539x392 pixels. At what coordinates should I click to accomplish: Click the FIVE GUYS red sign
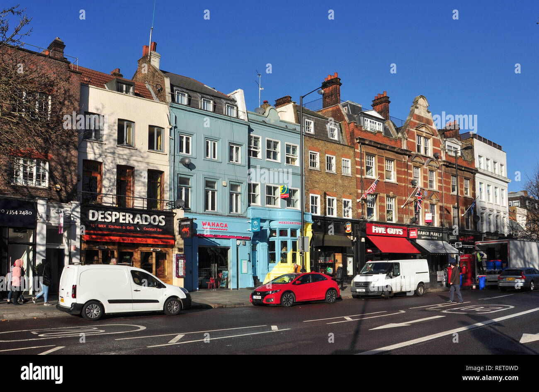[387, 230]
